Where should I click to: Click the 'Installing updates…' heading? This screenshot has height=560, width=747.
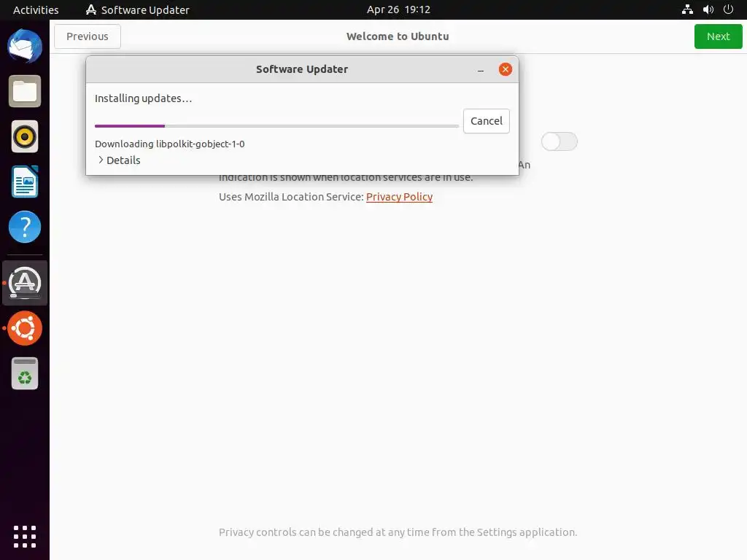coord(144,98)
